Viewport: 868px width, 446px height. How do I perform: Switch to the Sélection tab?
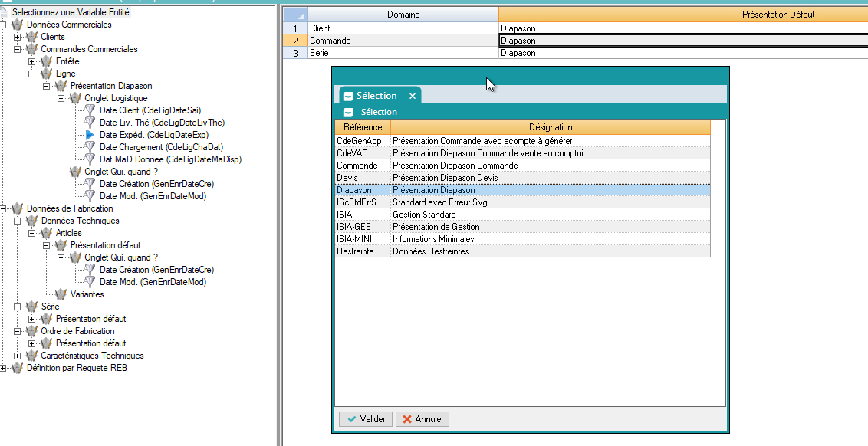(376, 96)
